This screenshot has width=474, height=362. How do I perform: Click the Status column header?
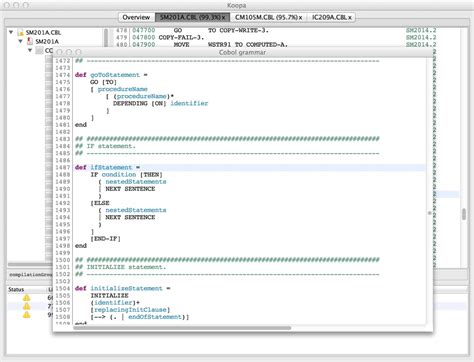pyautogui.click(x=16, y=289)
